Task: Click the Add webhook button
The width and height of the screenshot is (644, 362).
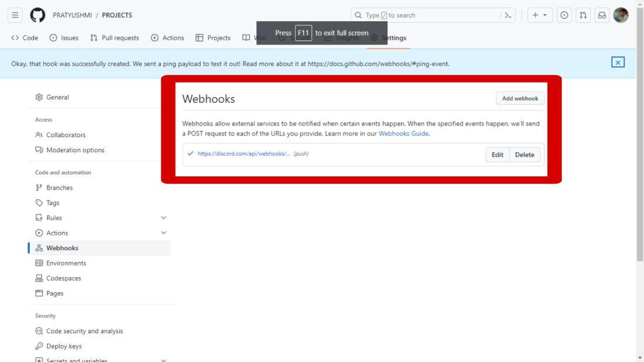Action: (x=520, y=98)
